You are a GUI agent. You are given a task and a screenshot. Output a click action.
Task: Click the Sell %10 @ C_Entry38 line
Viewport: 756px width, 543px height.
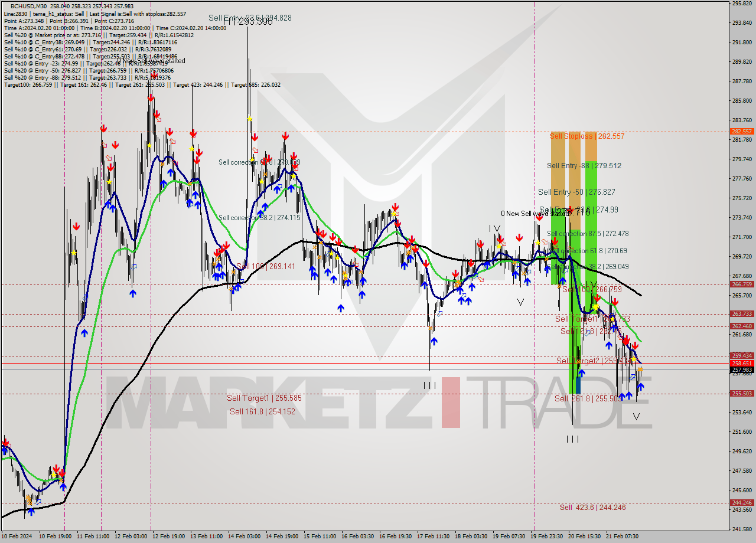pos(90,42)
